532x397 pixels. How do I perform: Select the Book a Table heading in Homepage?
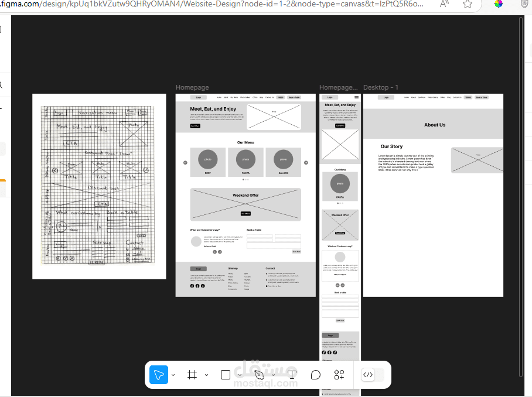pos(254,230)
